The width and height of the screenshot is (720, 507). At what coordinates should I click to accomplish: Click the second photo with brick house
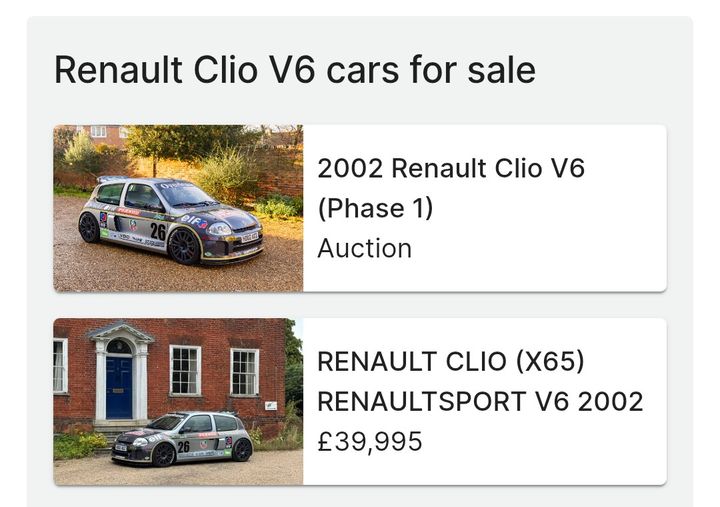[x=178, y=401]
